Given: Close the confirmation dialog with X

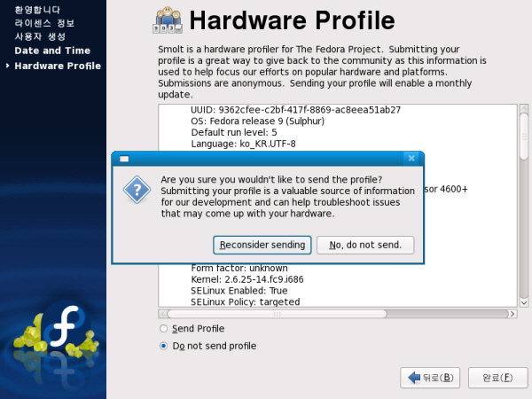Looking at the screenshot, I should click(411, 159).
